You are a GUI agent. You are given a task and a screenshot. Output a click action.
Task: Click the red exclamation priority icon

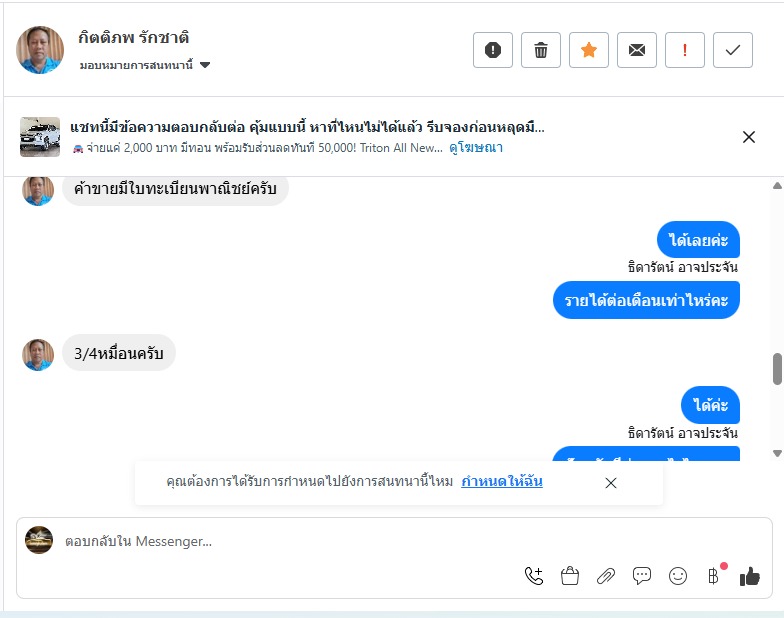[x=685, y=50]
